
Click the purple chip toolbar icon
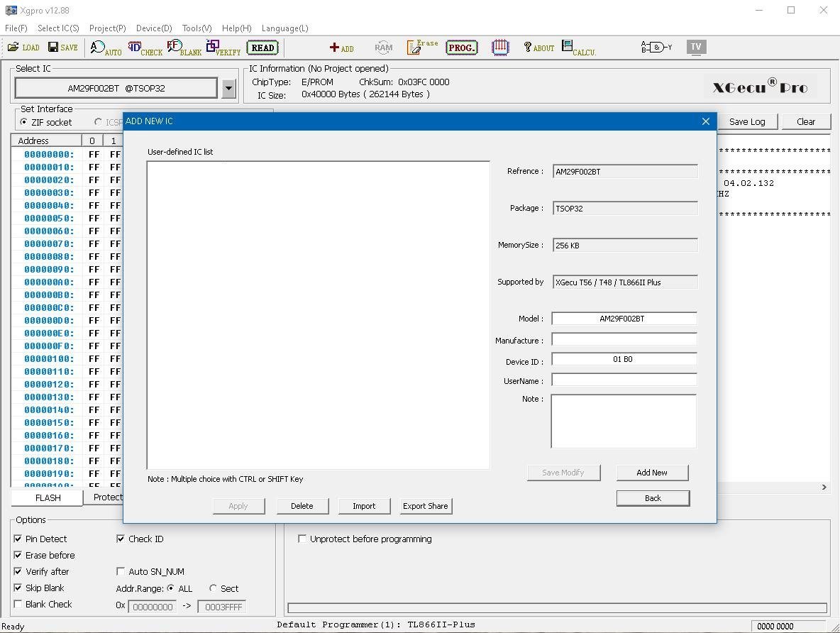pyautogui.click(x=500, y=48)
